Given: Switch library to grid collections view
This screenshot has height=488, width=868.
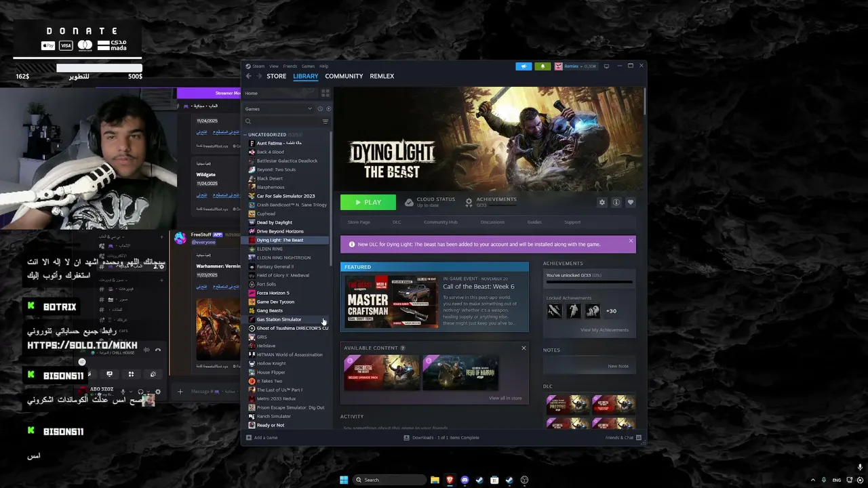Looking at the screenshot, I should tap(325, 93).
